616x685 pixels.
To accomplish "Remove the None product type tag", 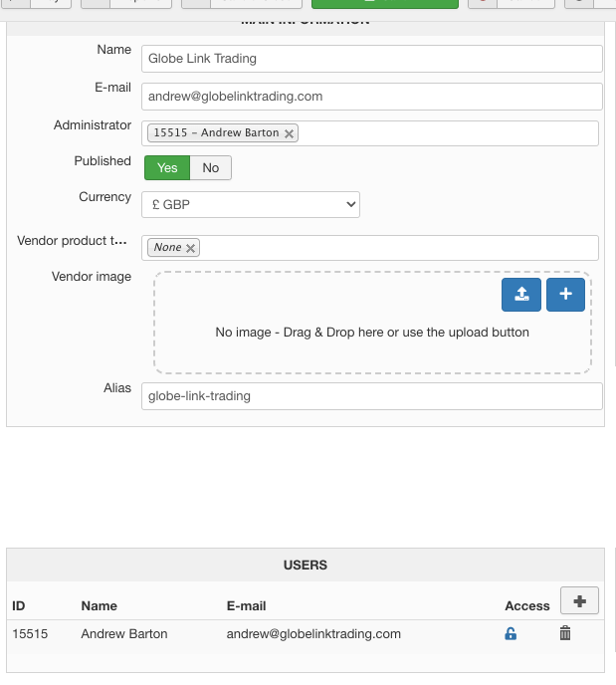I will (191, 248).
